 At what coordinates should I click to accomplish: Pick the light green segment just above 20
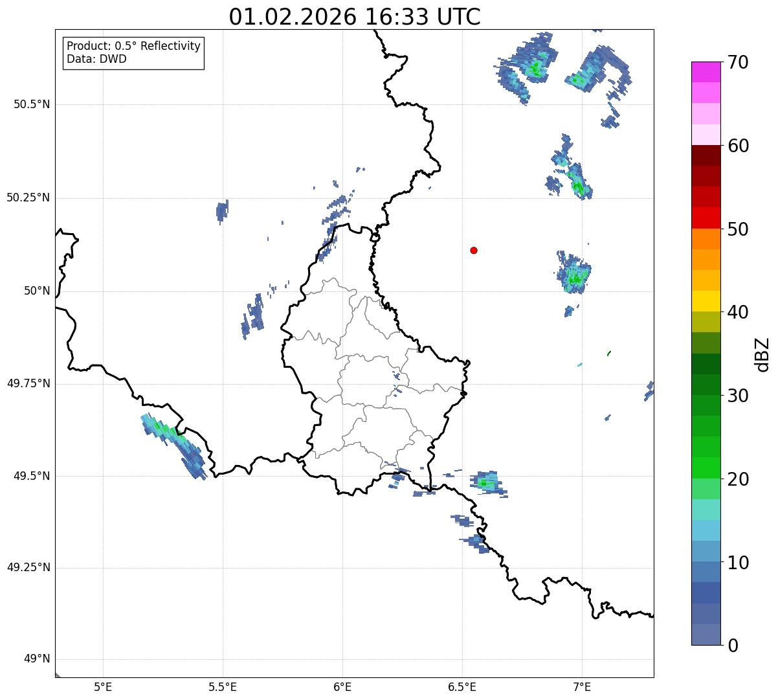[706, 468]
